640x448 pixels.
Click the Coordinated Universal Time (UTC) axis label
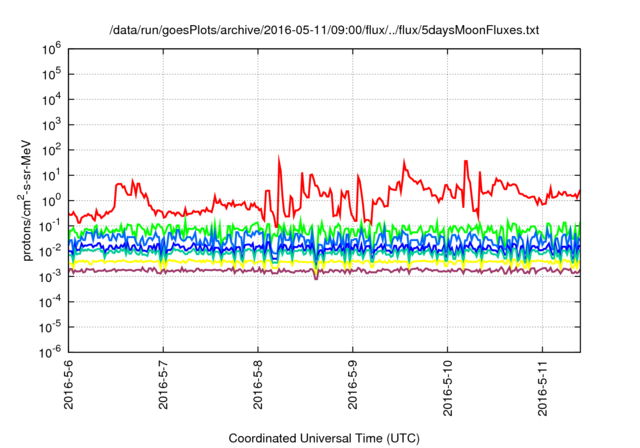tap(324, 439)
